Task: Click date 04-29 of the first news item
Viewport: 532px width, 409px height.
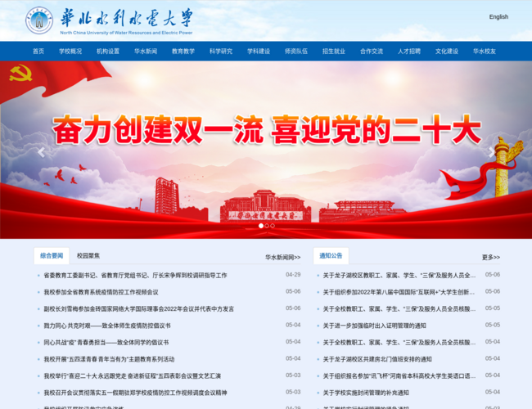Action: click(293, 274)
